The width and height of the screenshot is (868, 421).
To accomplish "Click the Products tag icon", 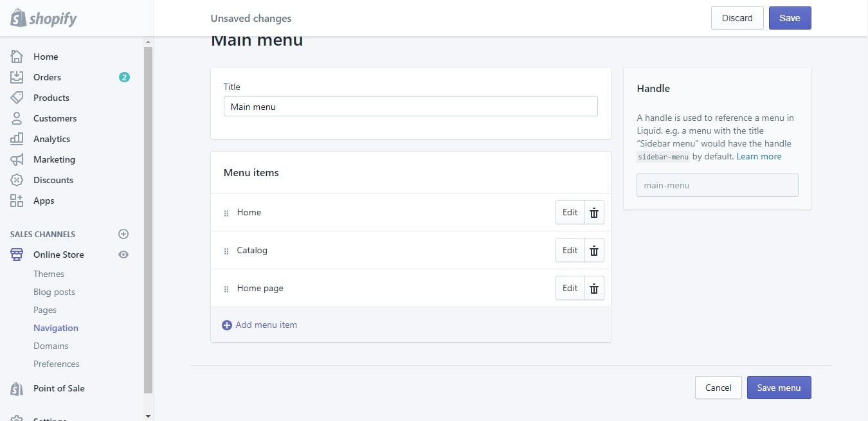I will tap(17, 98).
